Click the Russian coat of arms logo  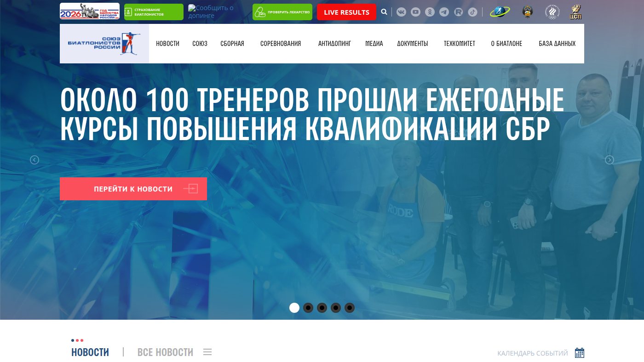(x=528, y=11)
